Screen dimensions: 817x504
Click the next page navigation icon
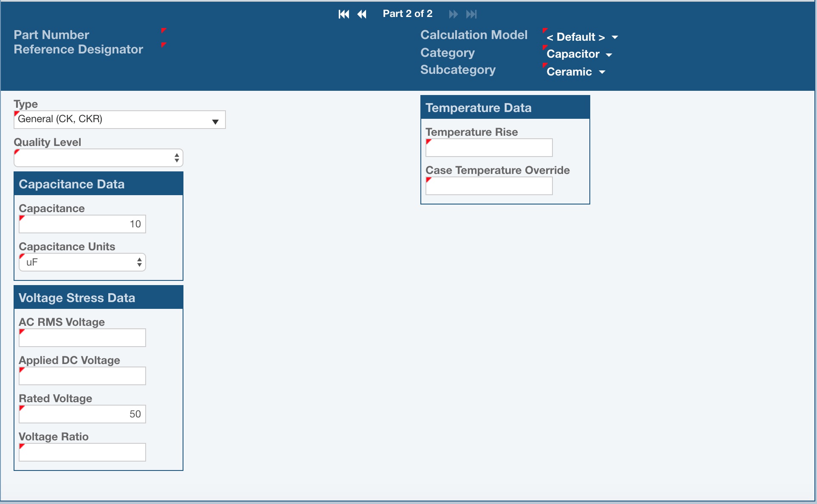pyautogui.click(x=453, y=14)
